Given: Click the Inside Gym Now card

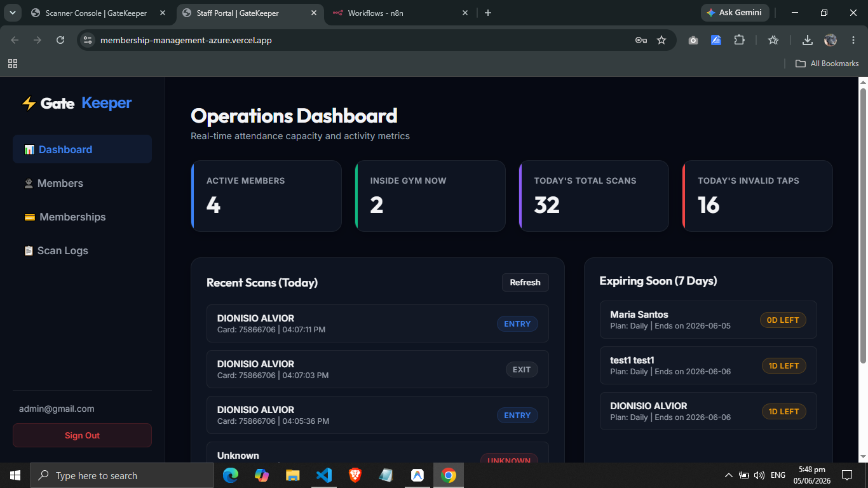Looking at the screenshot, I should coord(430,196).
